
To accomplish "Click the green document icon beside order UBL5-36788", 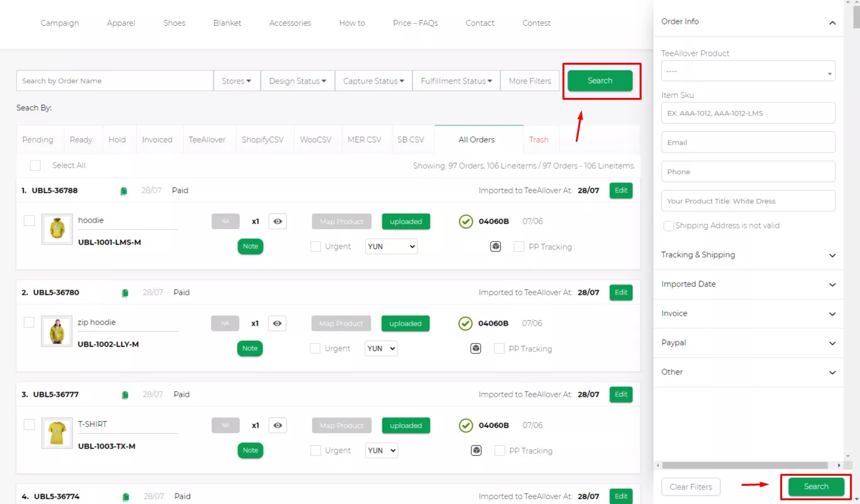I will coord(124,191).
